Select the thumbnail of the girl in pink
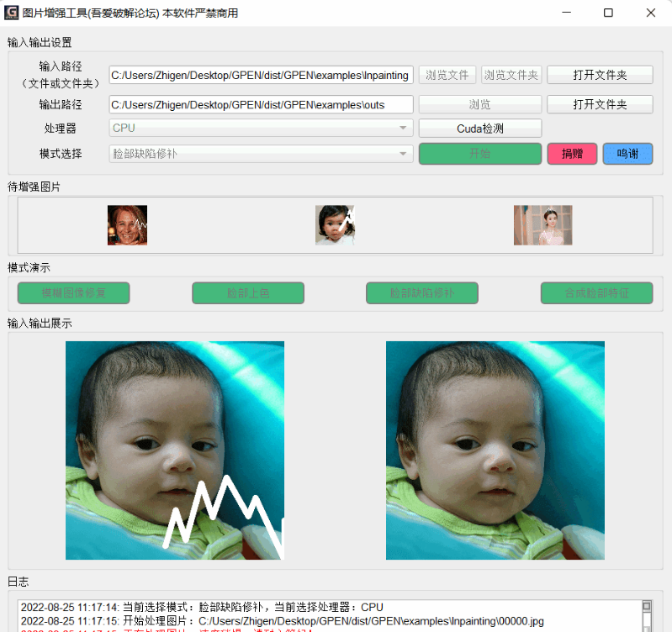Screen dimensions: 672x632 click(x=542, y=225)
